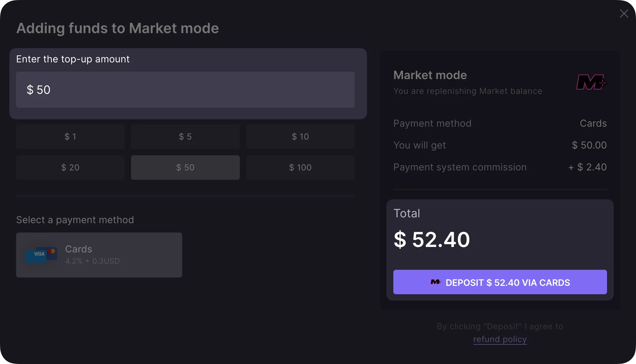Click the Visa and Mastercard cards icon
The width and height of the screenshot is (636, 364).
pos(41,255)
